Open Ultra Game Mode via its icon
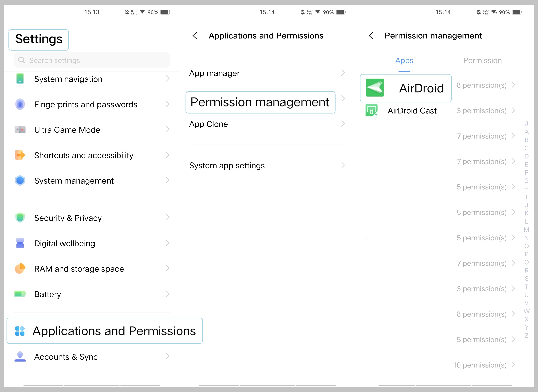The image size is (538, 392). (20, 130)
